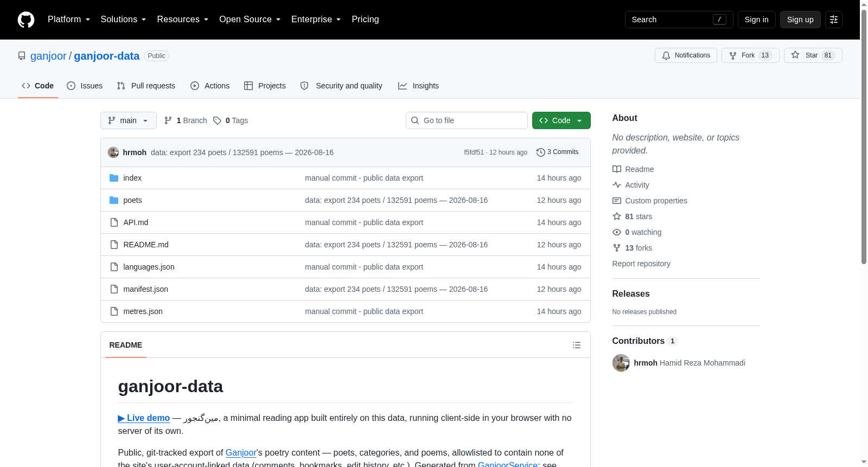Click the README.md file icon
The image size is (868, 467).
coord(114,245)
